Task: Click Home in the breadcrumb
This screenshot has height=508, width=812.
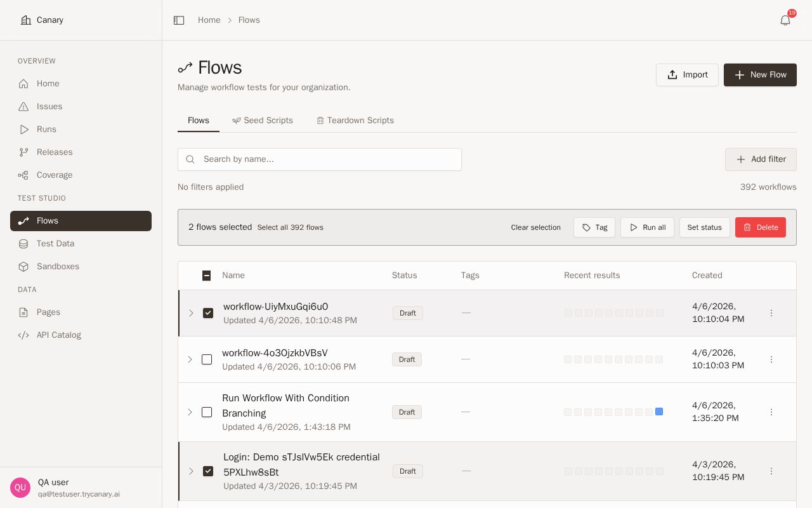Action: pos(209,20)
